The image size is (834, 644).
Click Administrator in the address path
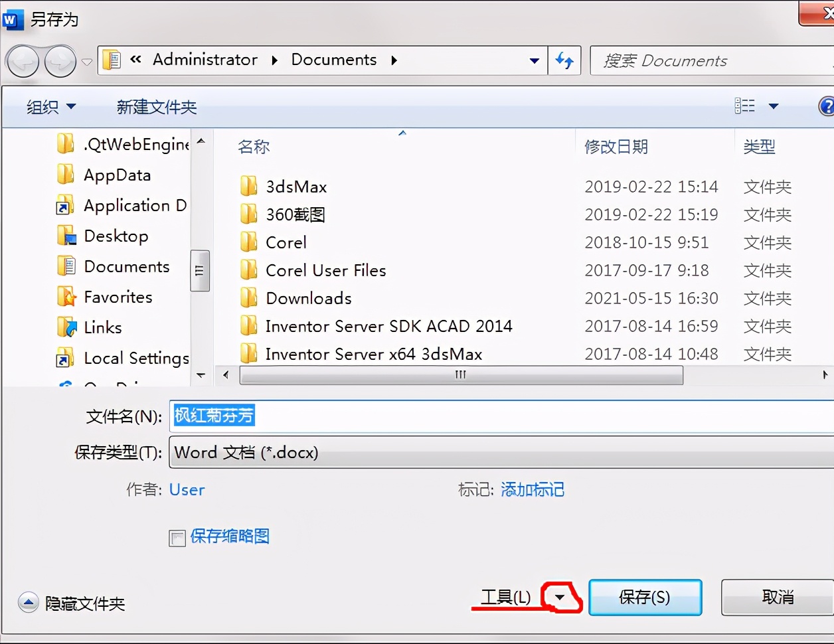click(205, 60)
